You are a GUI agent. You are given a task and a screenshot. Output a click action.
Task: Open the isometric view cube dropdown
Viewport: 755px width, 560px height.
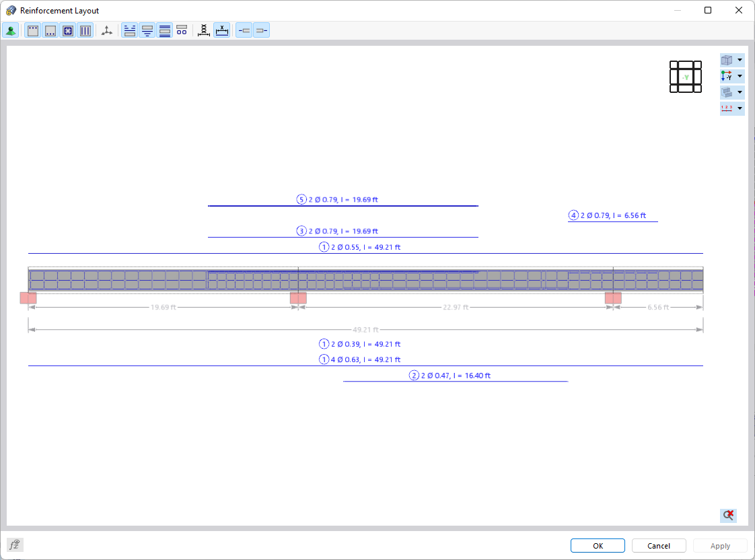740,60
